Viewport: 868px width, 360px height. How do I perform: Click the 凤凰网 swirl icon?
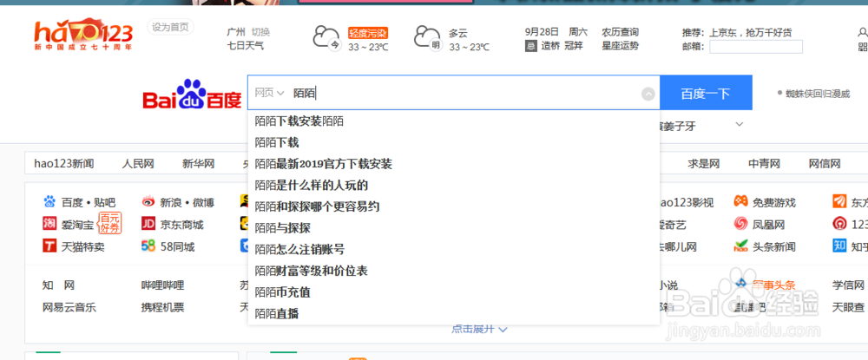(x=740, y=224)
